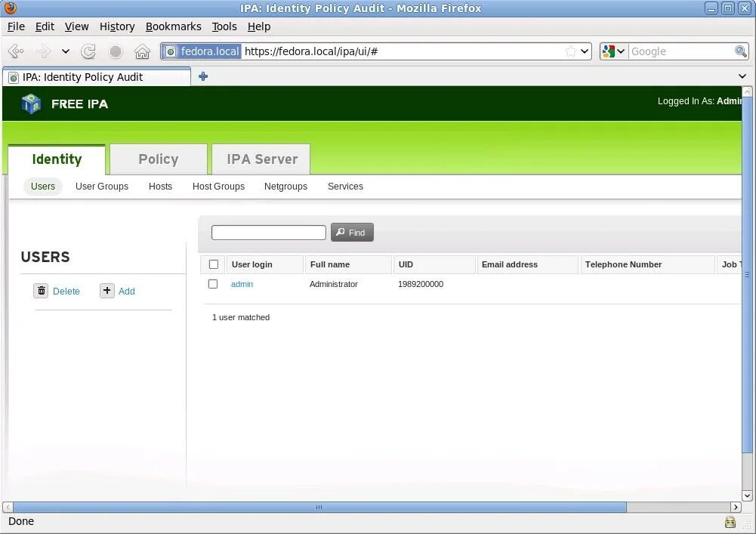Click the padlock icon in the status bar
Viewport: 756px width, 534px height.
(730, 521)
